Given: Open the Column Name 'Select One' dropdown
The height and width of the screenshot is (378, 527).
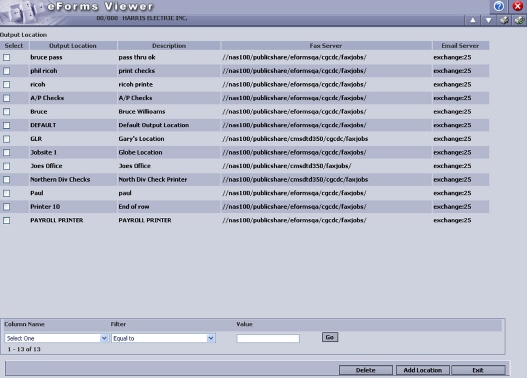Looking at the screenshot, I should 56,338.
